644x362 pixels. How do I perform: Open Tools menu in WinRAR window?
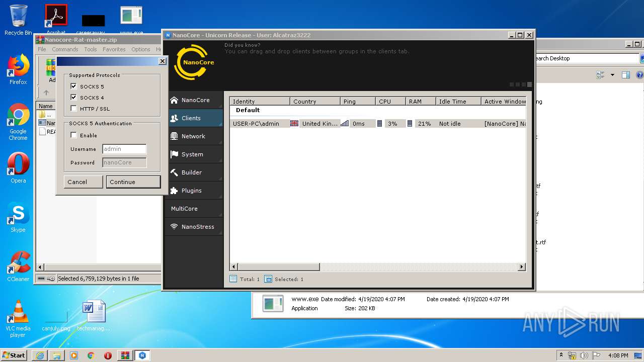click(x=91, y=49)
